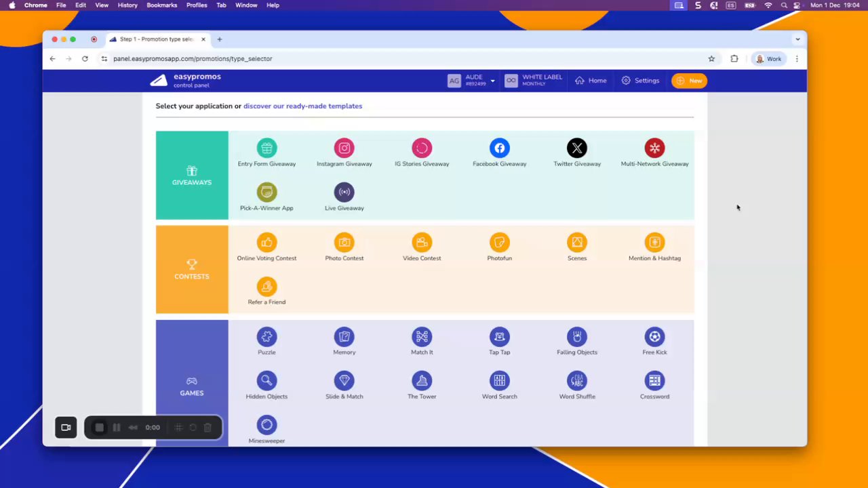868x488 pixels.
Task: Click the CONTESTS category panel
Action: [x=192, y=270]
